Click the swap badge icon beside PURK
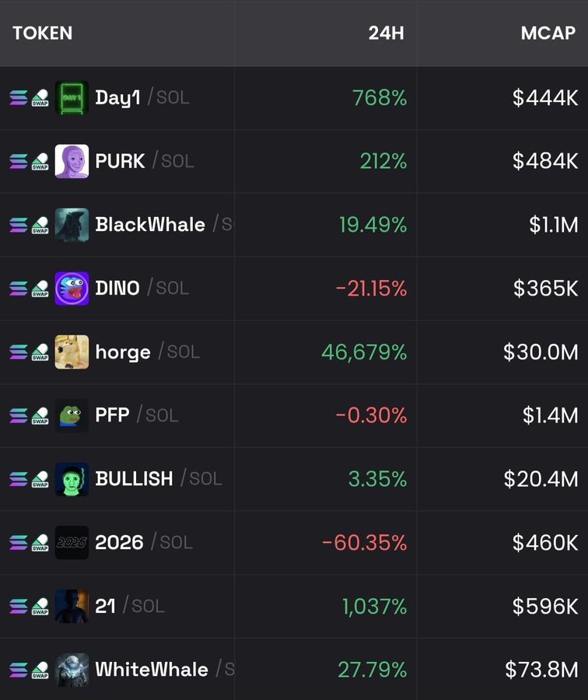 [40, 162]
